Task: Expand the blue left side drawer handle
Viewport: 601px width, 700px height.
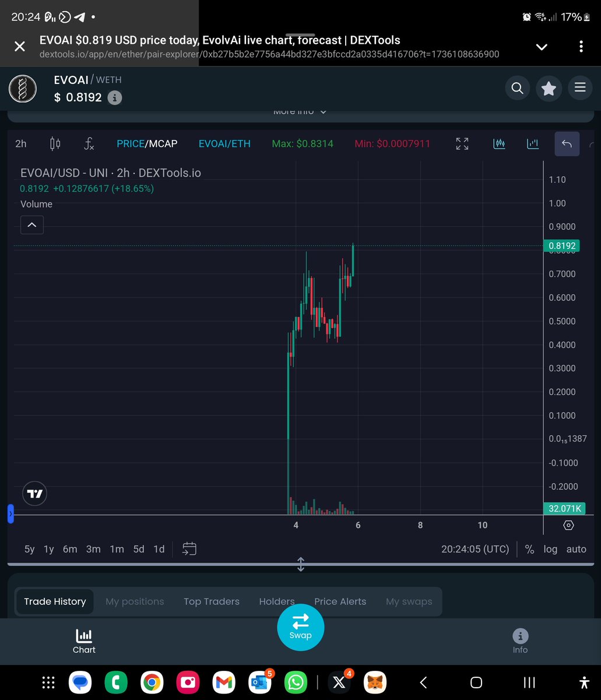Action: [x=10, y=514]
